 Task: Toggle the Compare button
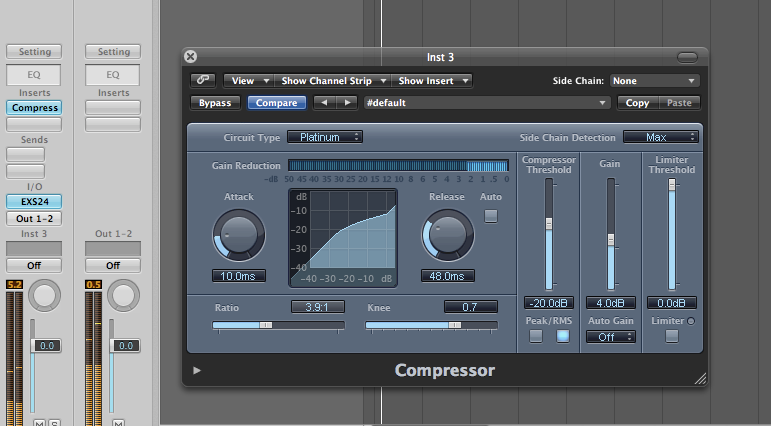(276, 103)
